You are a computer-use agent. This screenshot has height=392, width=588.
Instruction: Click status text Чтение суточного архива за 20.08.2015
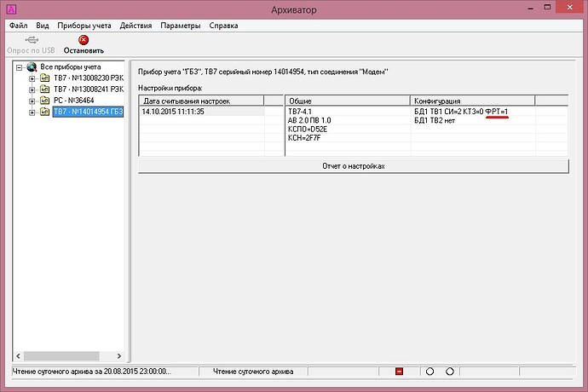click(x=91, y=372)
